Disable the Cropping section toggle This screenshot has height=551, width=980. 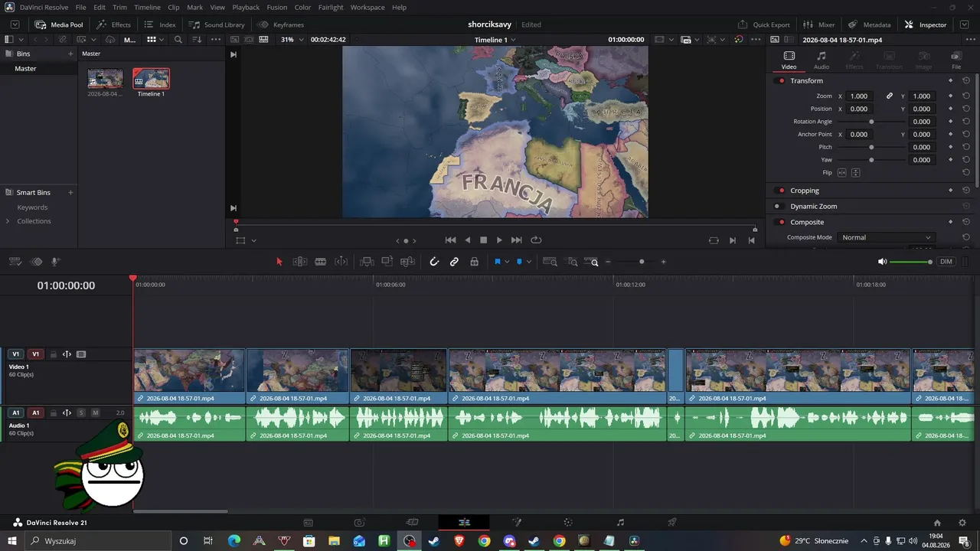pos(781,191)
